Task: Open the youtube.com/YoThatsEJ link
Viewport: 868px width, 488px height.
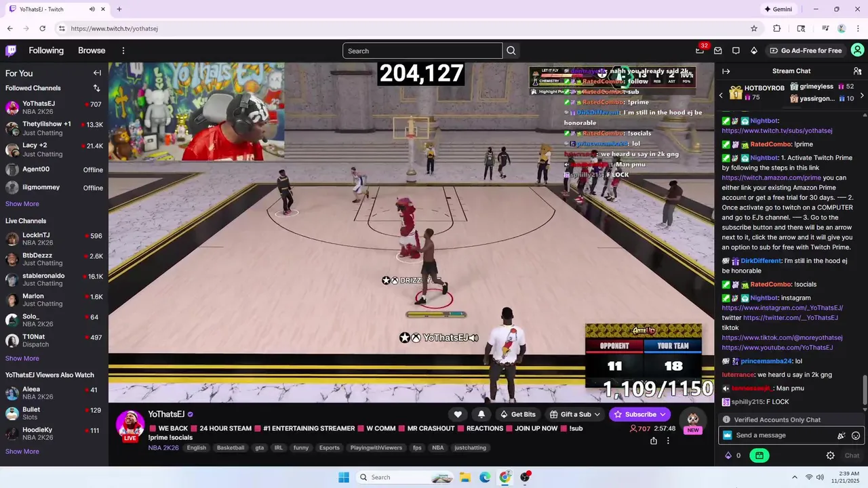Action: (777, 348)
